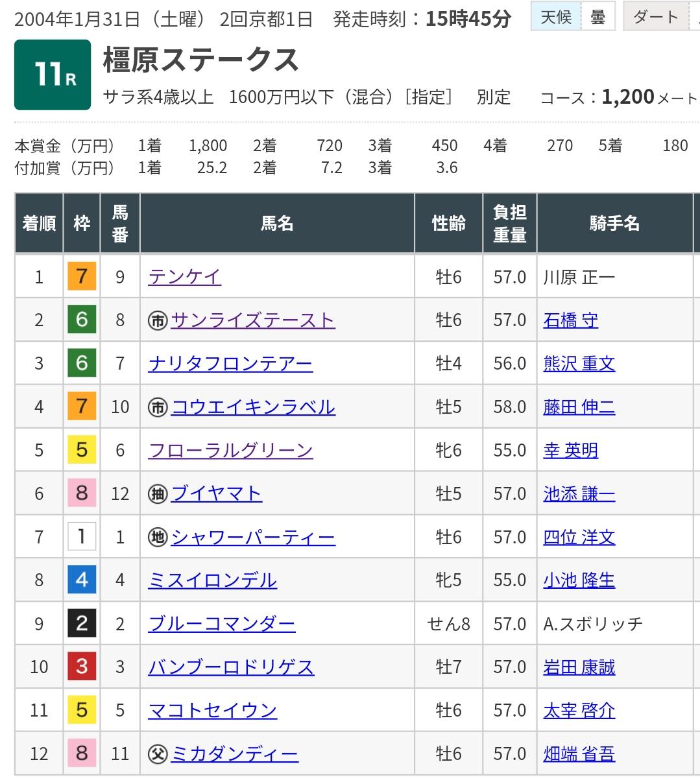The width and height of the screenshot is (700, 784).
Task: Click the 市 mark beside サンライズテースト
Action: (158, 320)
